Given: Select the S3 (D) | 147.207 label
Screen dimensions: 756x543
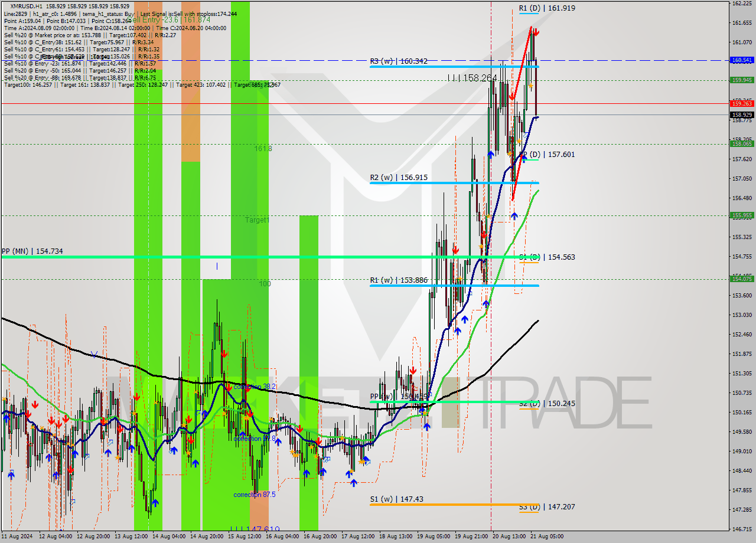Looking at the screenshot, I should pos(547,507).
